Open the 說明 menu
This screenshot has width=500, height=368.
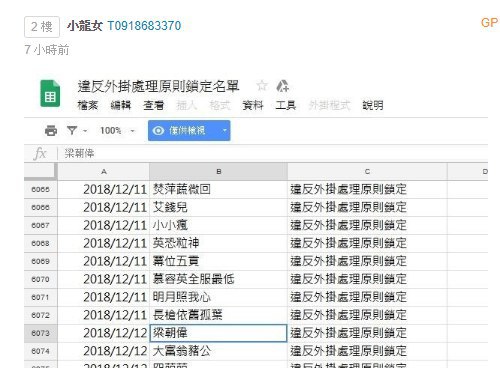click(x=373, y=105)
